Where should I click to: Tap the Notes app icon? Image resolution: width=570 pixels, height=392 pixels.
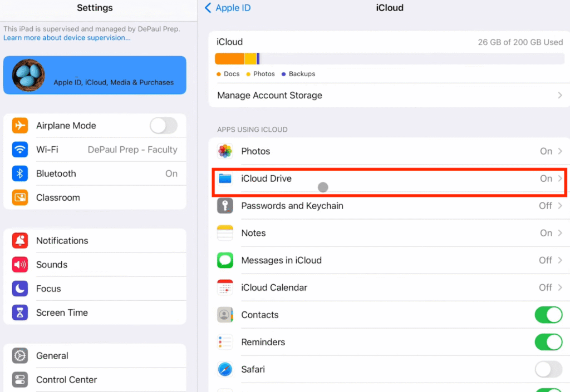coord(225,233)
